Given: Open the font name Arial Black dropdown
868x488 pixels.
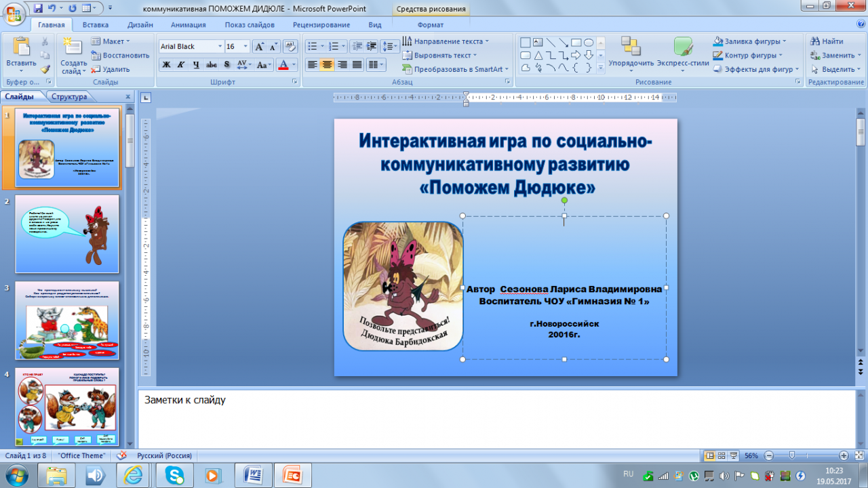Looking at the screenshot, I should tap(220, 46).
